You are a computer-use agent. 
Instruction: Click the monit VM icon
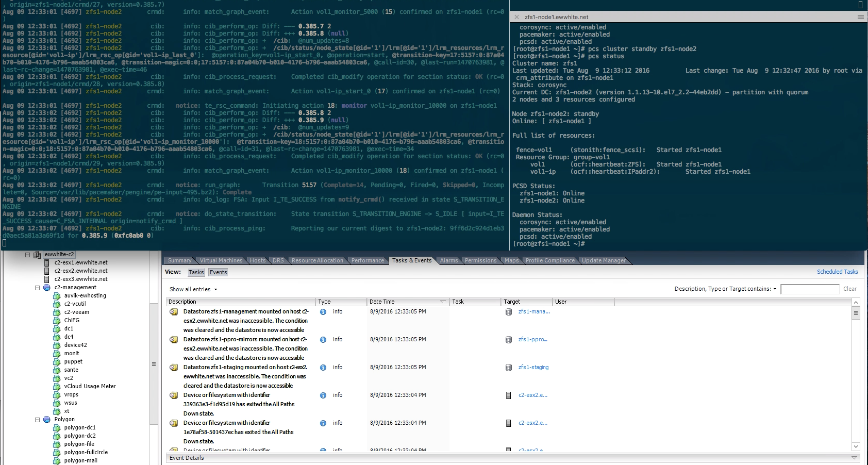coord(57,353)
